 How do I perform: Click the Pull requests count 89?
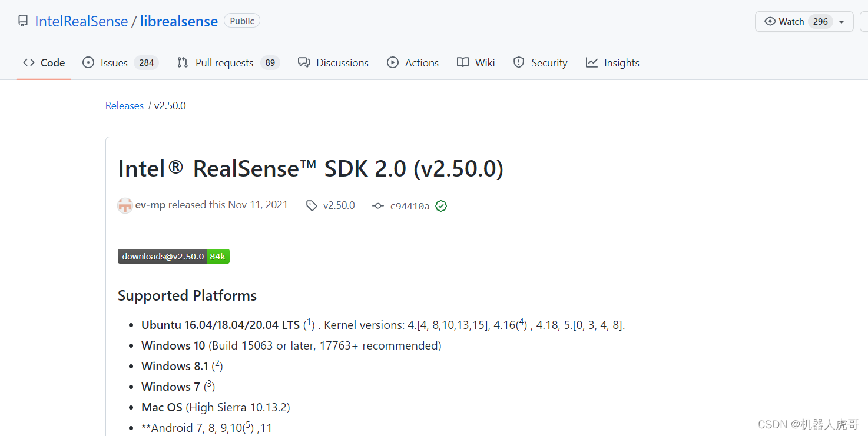coord(270,63)
